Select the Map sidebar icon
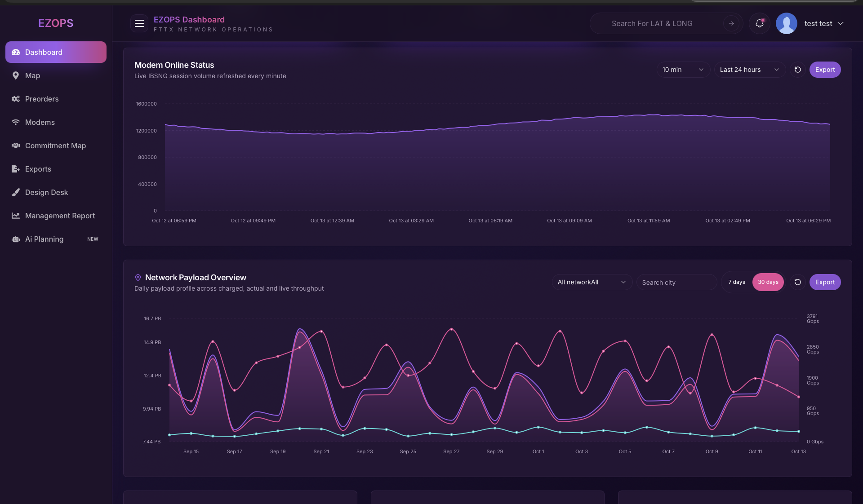Screen dimensions: 863x504 point(15,75)
